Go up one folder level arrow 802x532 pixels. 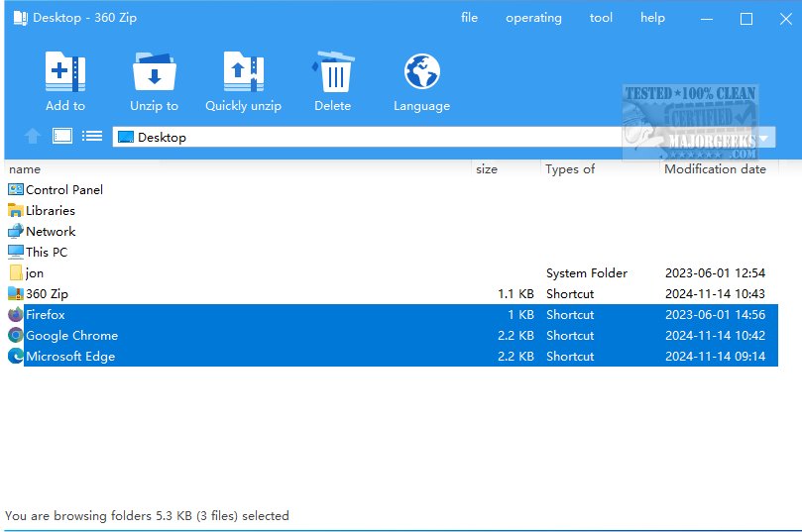pos(33,136)
